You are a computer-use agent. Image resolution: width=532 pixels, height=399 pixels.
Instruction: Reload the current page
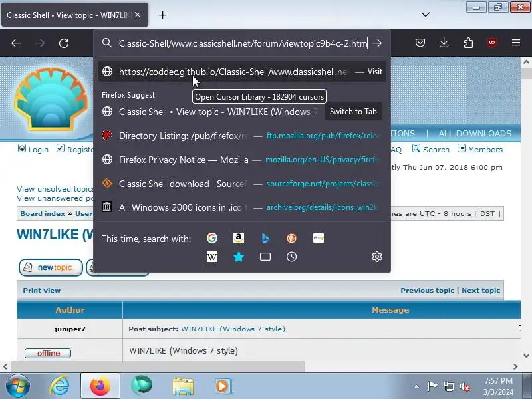coord(64,43)
